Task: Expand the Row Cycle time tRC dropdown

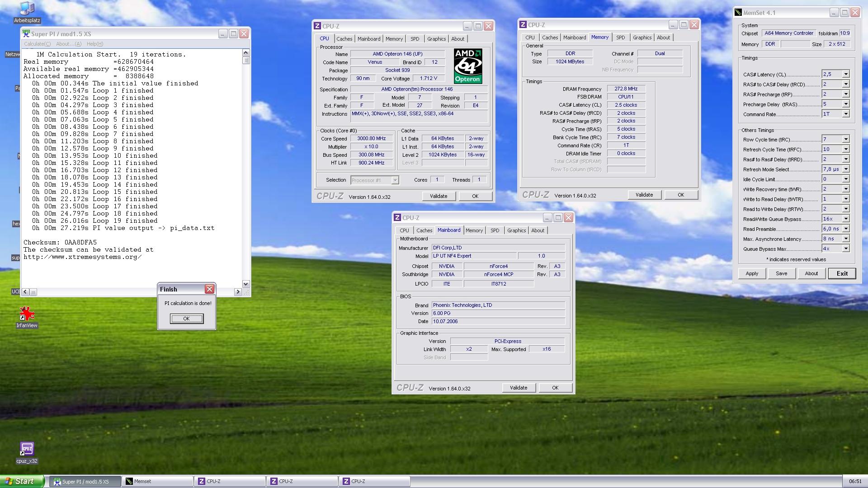Action: point(845,139)
